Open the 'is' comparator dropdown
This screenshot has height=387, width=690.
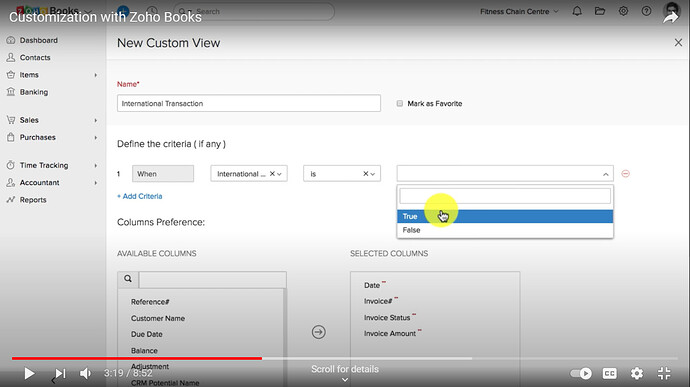[342, 174]
